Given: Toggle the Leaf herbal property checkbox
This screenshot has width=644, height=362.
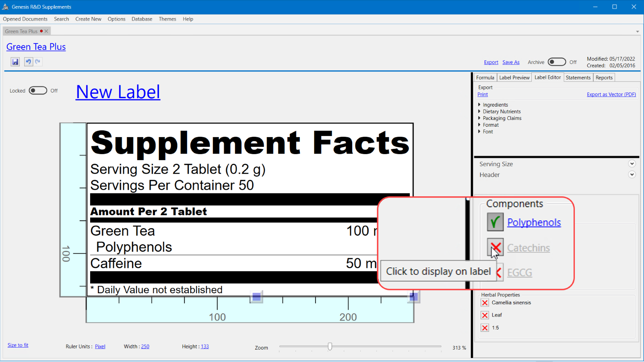Looking at the screenshot, I should coord(485,315).
